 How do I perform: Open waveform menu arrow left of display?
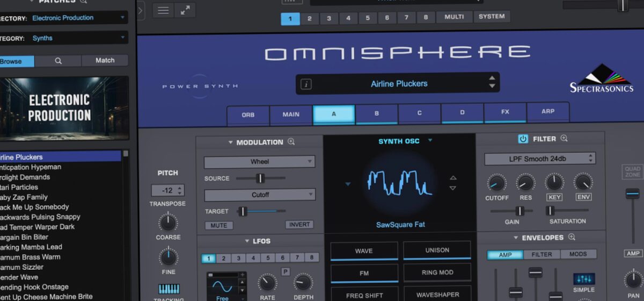[x=348, y=184]
